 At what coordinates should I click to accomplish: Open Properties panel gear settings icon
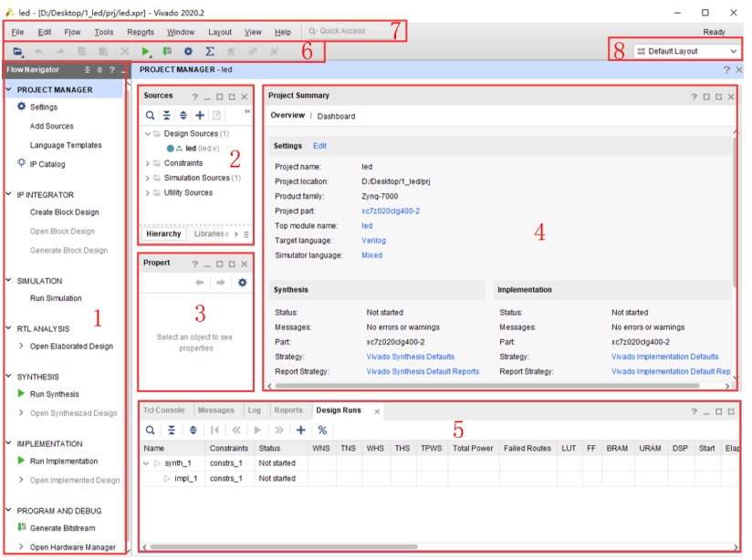coord(242,283)
